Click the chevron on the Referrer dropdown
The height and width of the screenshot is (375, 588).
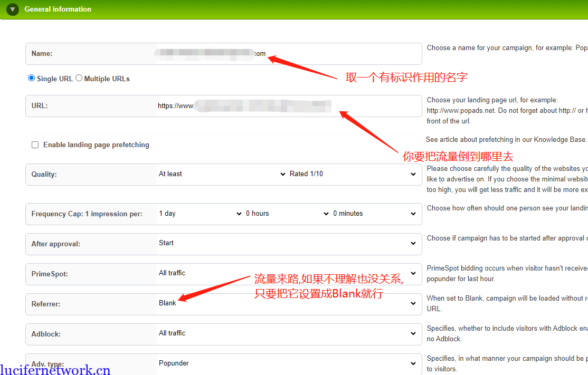[413, 304]
